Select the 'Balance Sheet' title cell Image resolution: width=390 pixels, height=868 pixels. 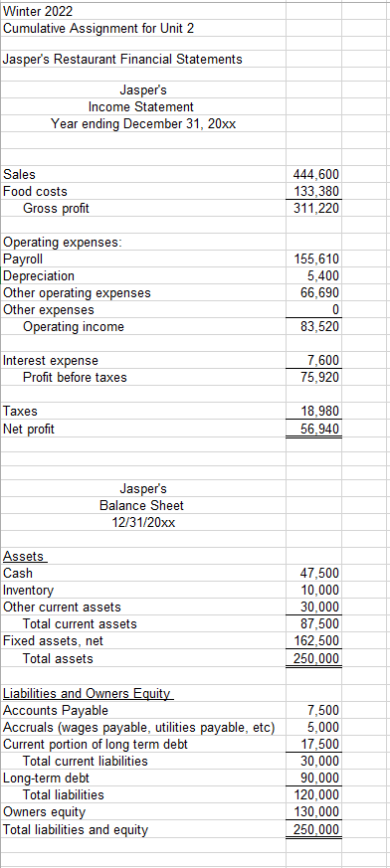143,505
